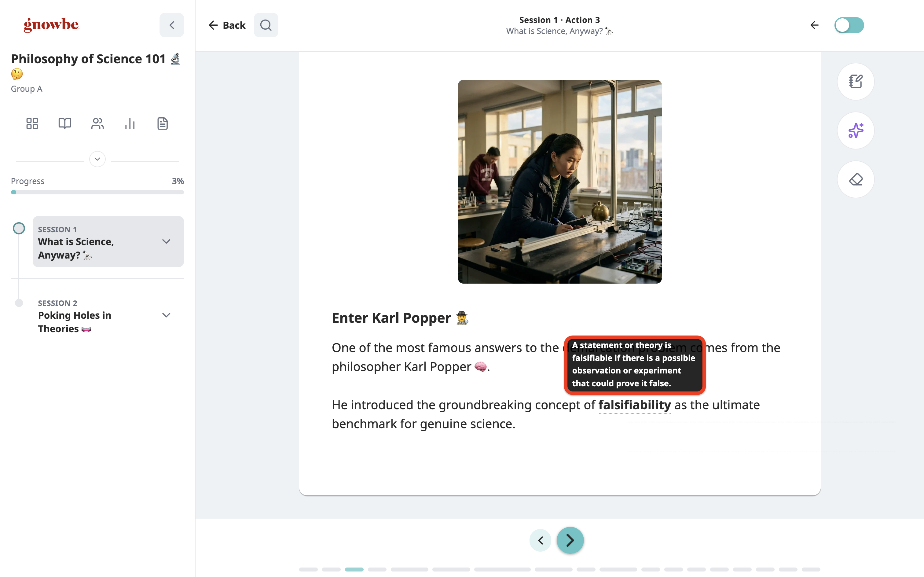Open search with the magnifier icon
The height and width of the screenshot is (577, 924).
click(266, 25)
